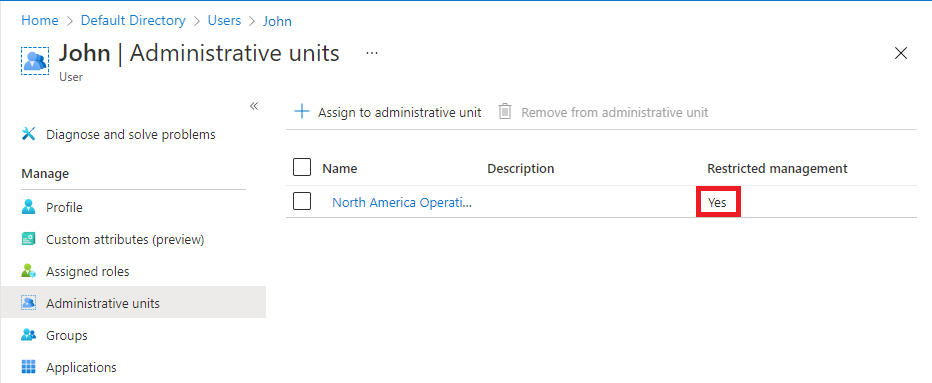
Task: Click the Groups icon in Manage menu
Action: click(29, 335)
